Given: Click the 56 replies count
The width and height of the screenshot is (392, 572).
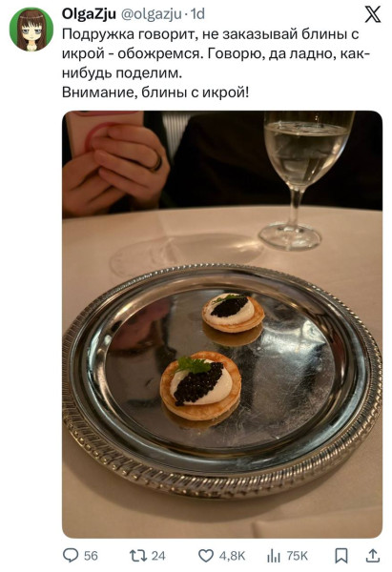Looking at the screenshot, I should pyautogui.click(x=91, y=556).
